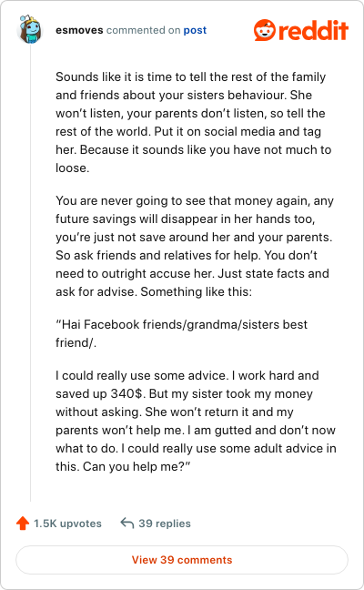Click the orange upvote arrow icon
The height and width of the screenshot is (590, 364).
tap(23, 523)
